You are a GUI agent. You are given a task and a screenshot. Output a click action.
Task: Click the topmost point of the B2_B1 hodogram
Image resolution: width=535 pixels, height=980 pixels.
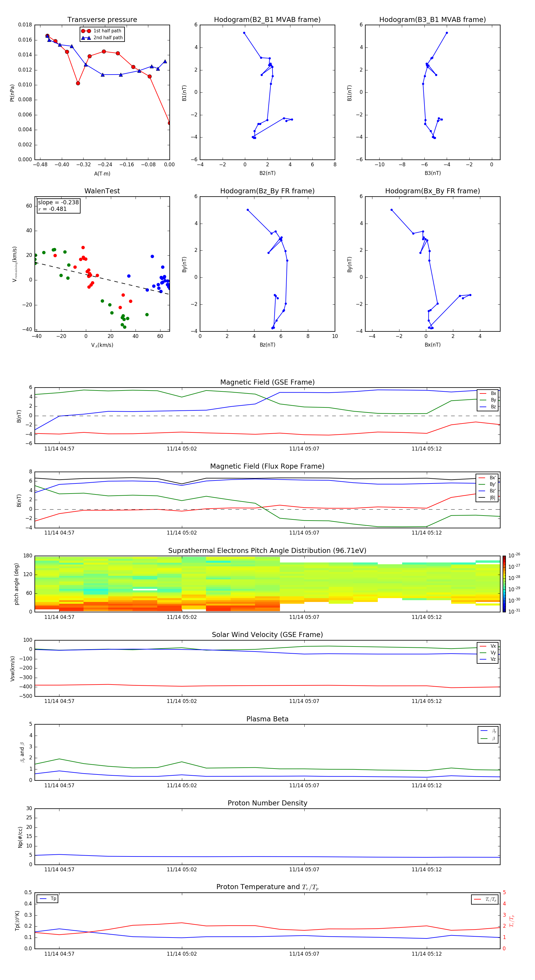[244, 33]
